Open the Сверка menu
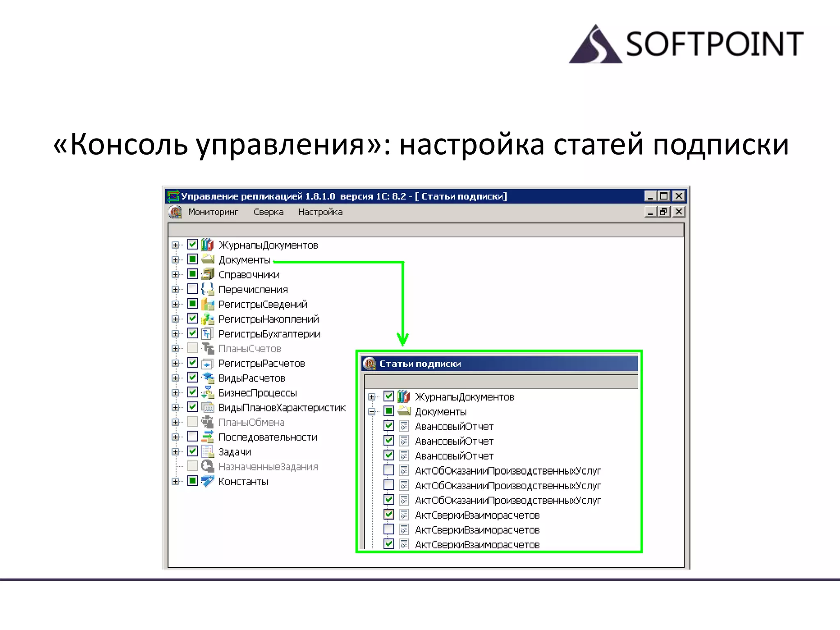Screen dimensions: 840x630 click(268, 212)
